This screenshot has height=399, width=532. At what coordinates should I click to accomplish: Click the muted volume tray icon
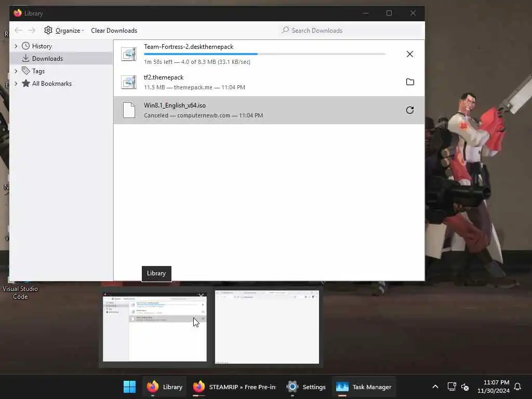coord(465,387)
